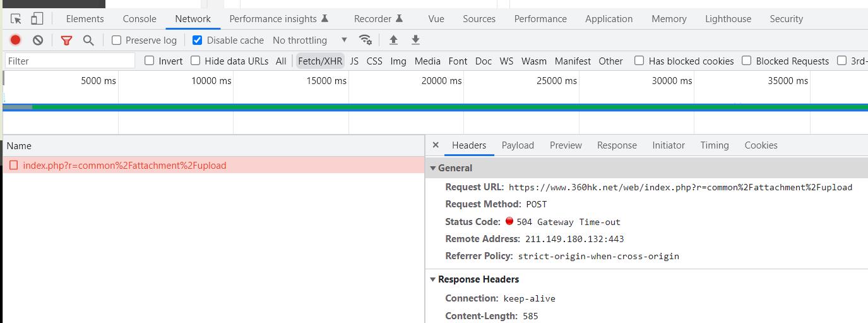868x323 pixels.
Task: Open the network search magnifier
Action: click(x=88, y=40)
